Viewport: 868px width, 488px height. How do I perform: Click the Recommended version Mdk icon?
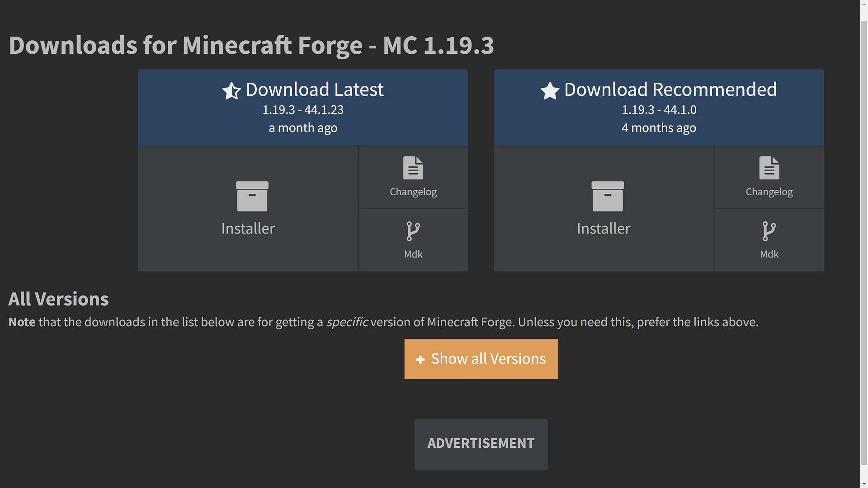[769, 239]
